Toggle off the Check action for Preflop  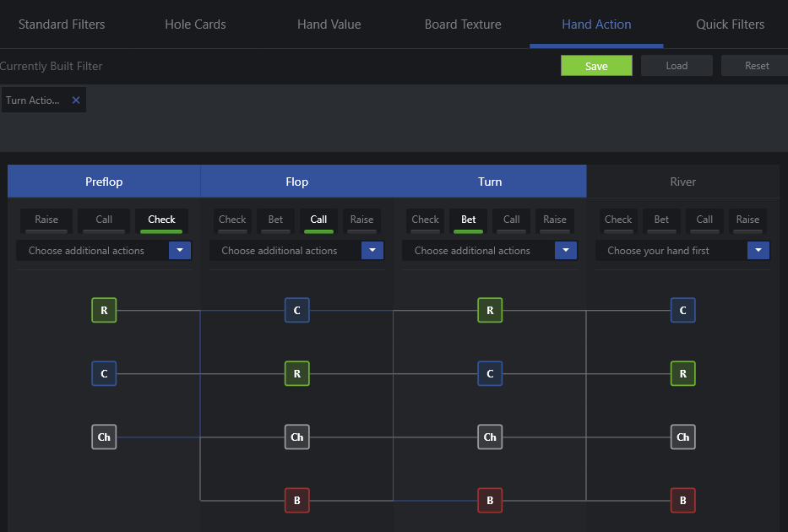point(160,220)
